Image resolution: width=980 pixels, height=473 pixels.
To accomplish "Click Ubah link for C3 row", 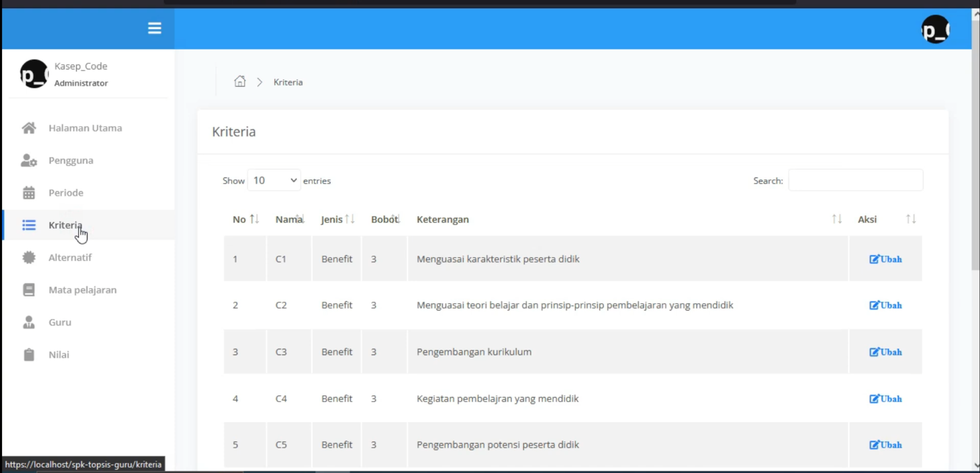I will (885, 352).
